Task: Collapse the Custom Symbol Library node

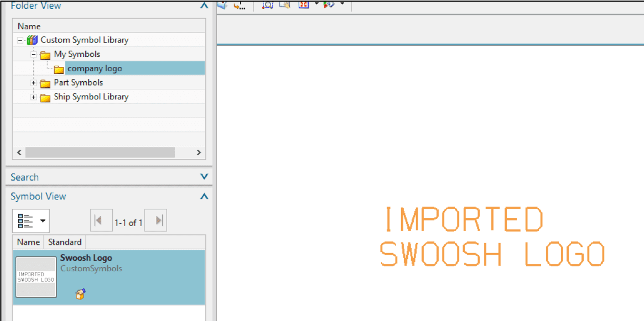Action: coord(19,39)
